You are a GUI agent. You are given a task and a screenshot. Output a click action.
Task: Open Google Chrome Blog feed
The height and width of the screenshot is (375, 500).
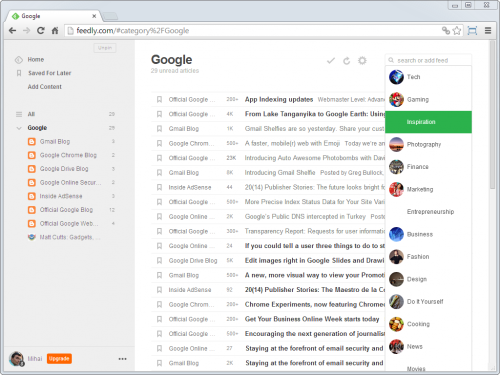[68, 155]
